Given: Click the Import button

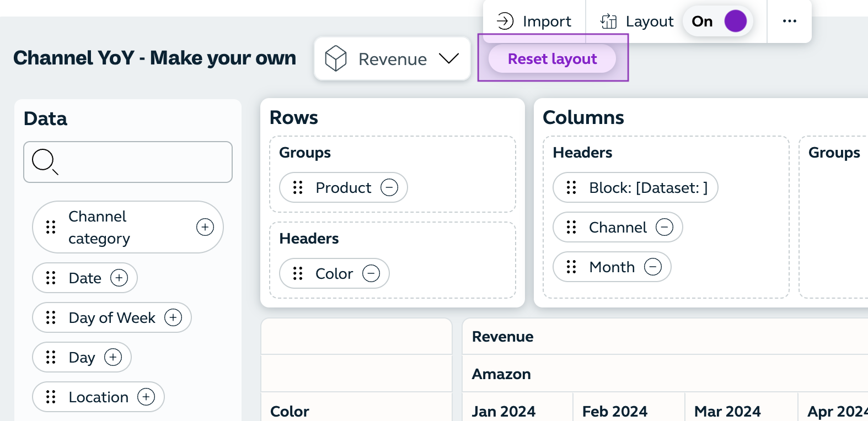Looking at the screenshot, I should click(x=534, y=21).
